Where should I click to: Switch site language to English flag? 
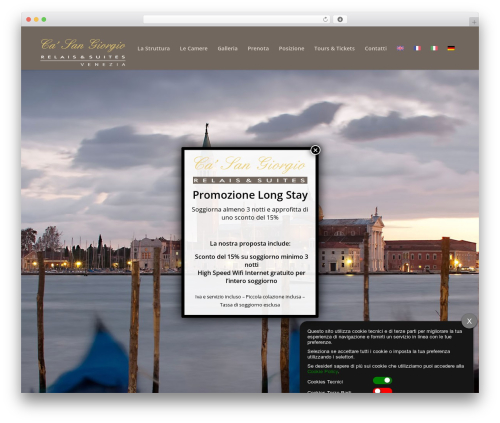[400, 48]
